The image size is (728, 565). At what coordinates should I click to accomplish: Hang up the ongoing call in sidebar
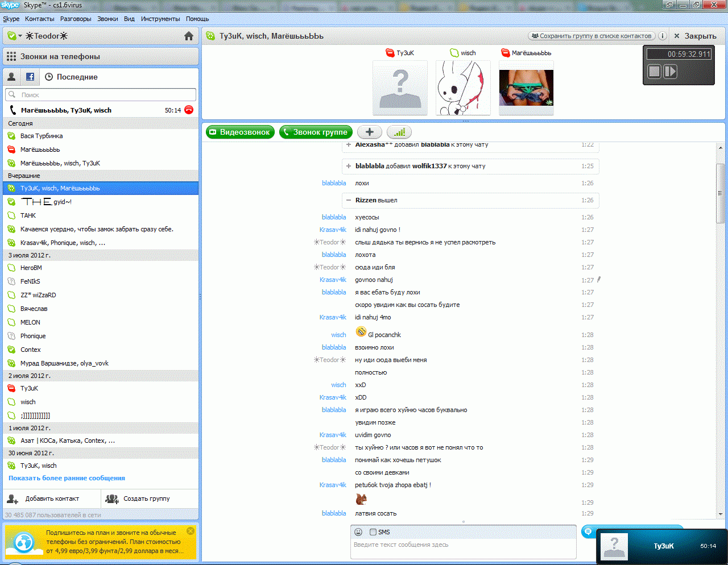pos(189,110)
